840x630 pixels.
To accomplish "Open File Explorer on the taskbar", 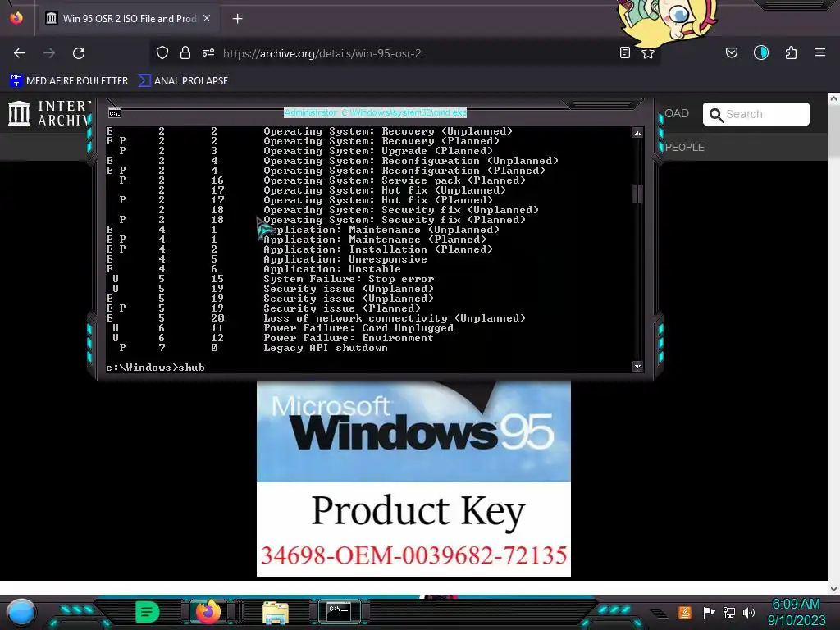I will (276, 613).
